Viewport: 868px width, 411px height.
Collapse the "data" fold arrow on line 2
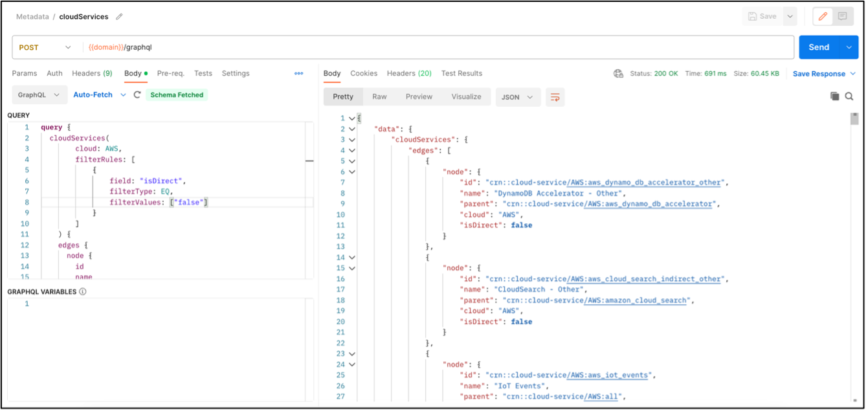(351, 129)
